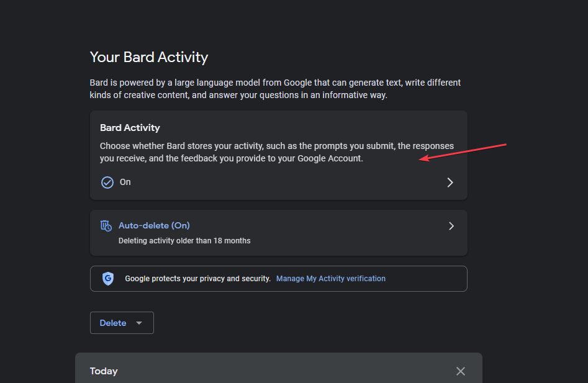Click the circled check icon in Bard Activity card
This screenshot has height=383, width=588.
point(107,182)
